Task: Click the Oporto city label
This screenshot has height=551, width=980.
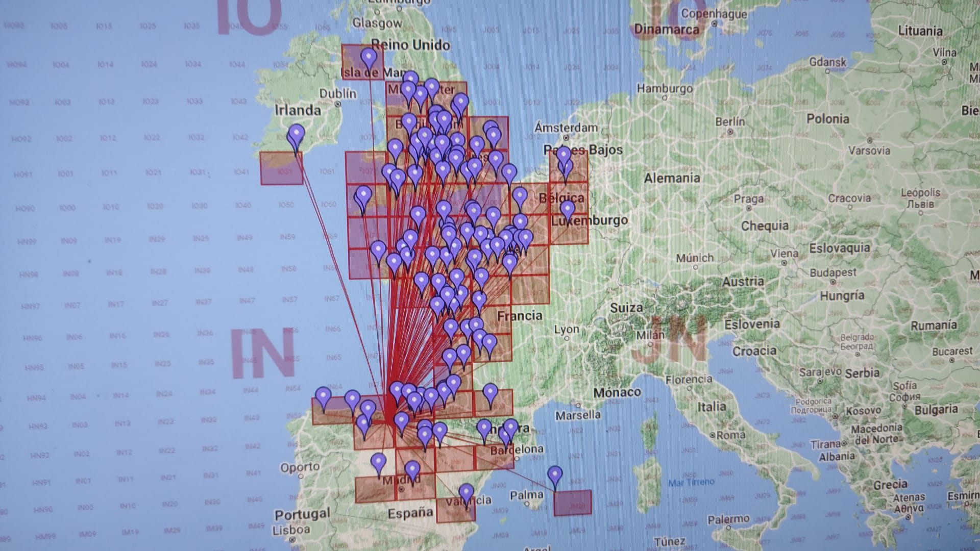Action: point(300,467)
